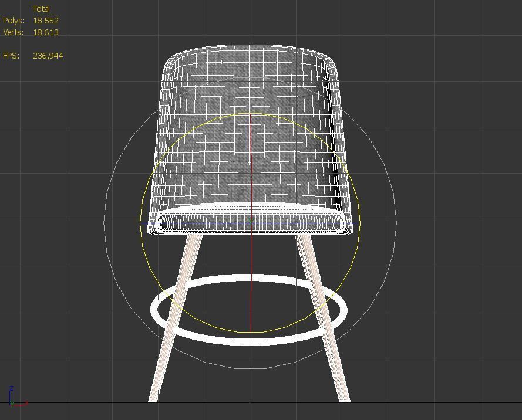Click the Verts count value 18.613
Viewport: 522px width, 420px height.
pos(46,32)
